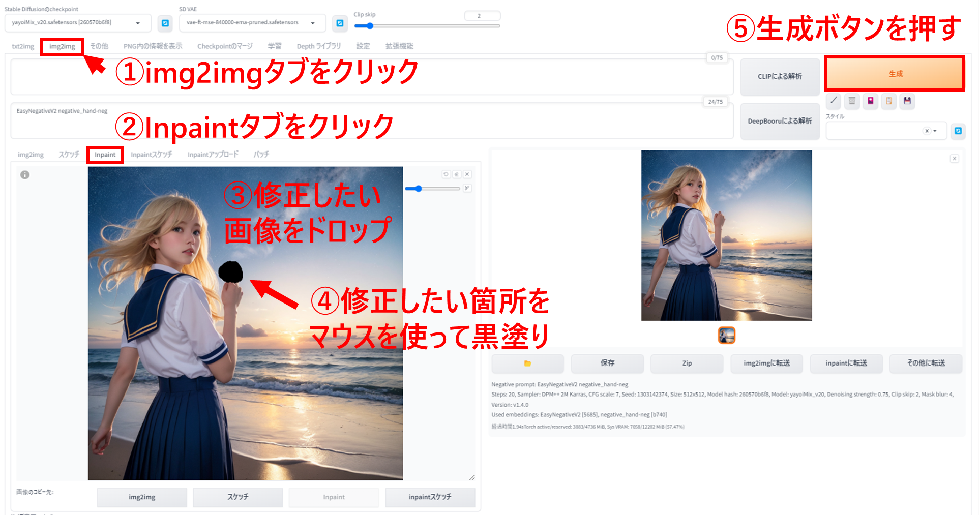Clear the prompt using the trashcan icon
Image resolution: width=980 pixels, height=515 pixels.
click(x=852, y=101)
